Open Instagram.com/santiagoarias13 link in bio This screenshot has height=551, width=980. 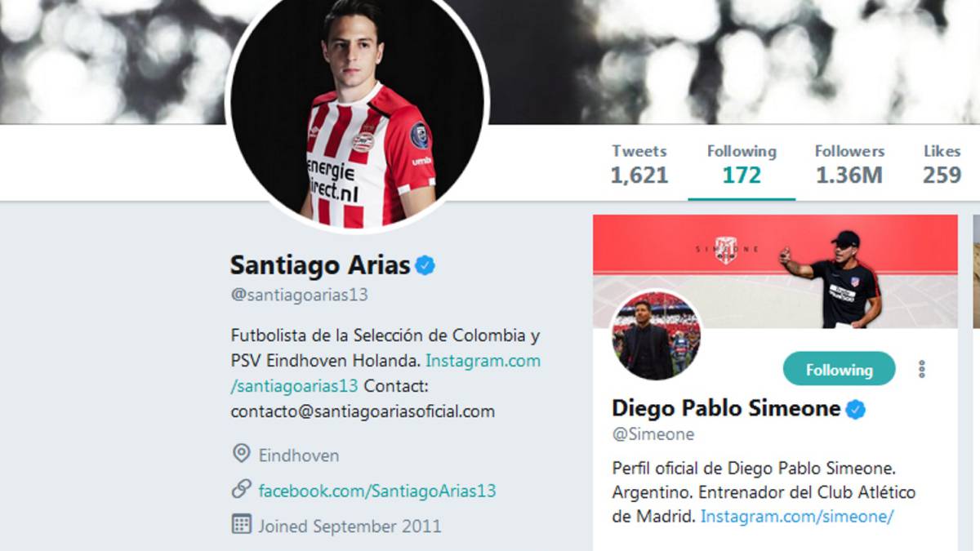(x=385, y=373)
